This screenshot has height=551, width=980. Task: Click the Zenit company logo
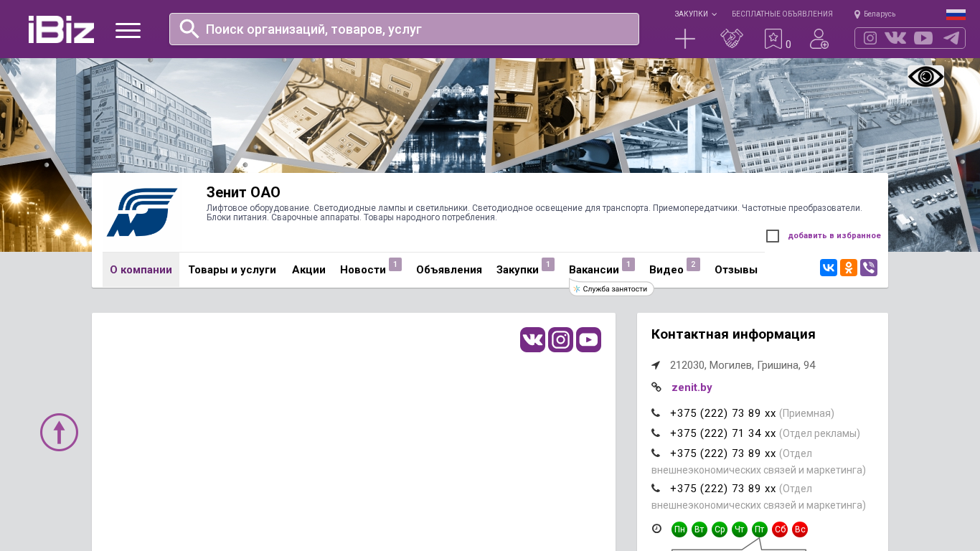141,212
